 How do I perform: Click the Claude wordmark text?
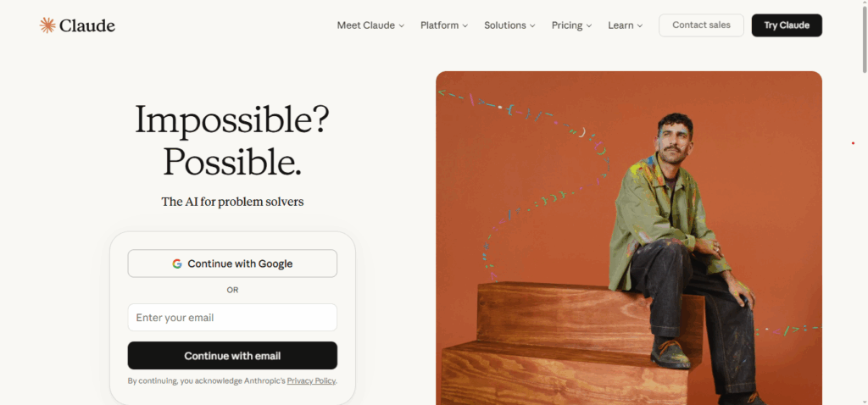(x=87, y=25)
